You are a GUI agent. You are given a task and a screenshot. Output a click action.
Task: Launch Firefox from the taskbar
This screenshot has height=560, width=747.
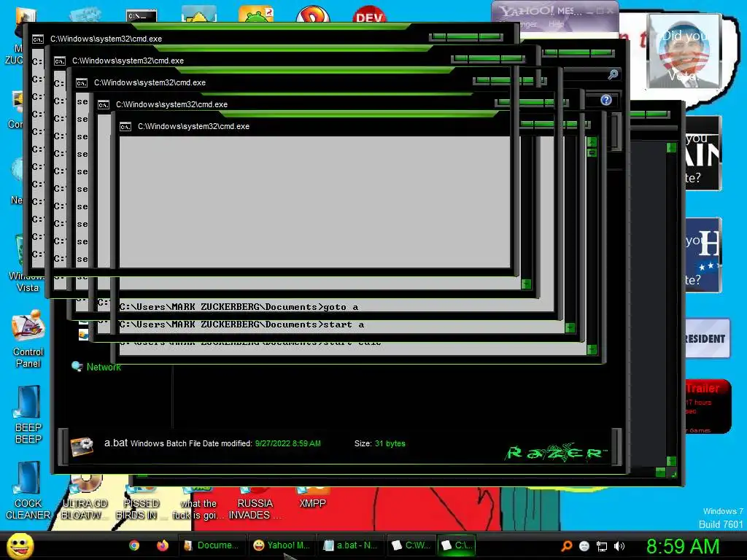pyautogui.click(x=163, y=545)
